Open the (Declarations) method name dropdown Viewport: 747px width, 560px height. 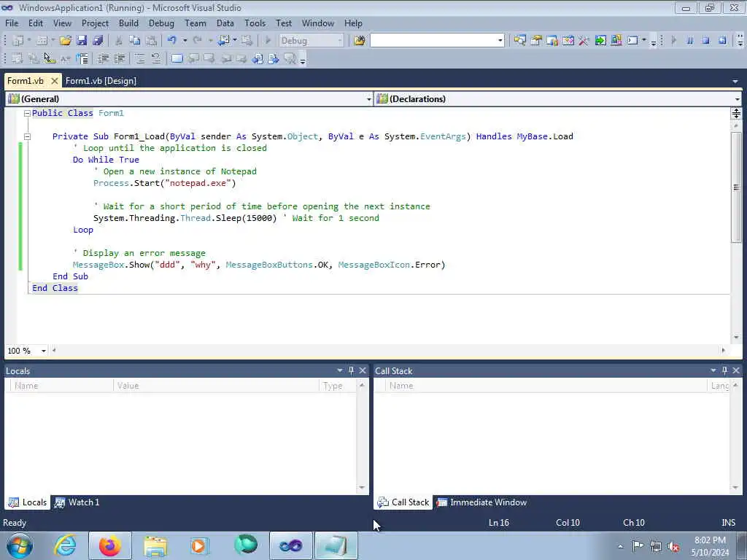click(x=738, y=99)
